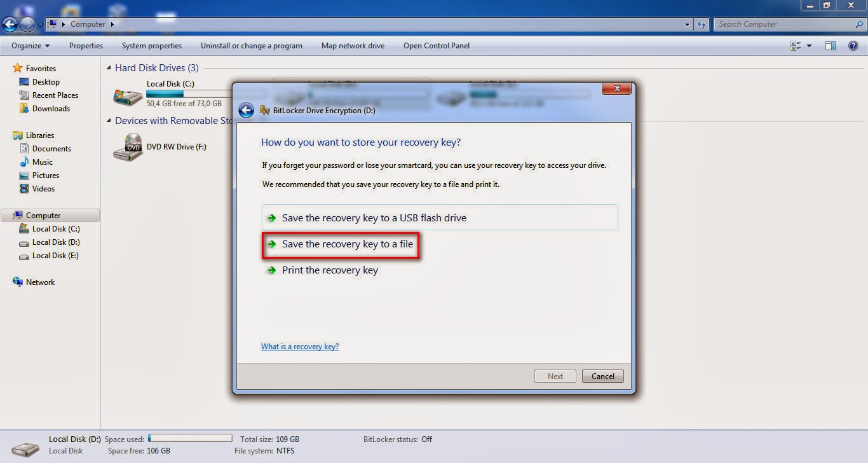Screen dimensions: 868x463
Task: Select Local Disk (D:) in navigation pane
Action: (x=56, y=242)
